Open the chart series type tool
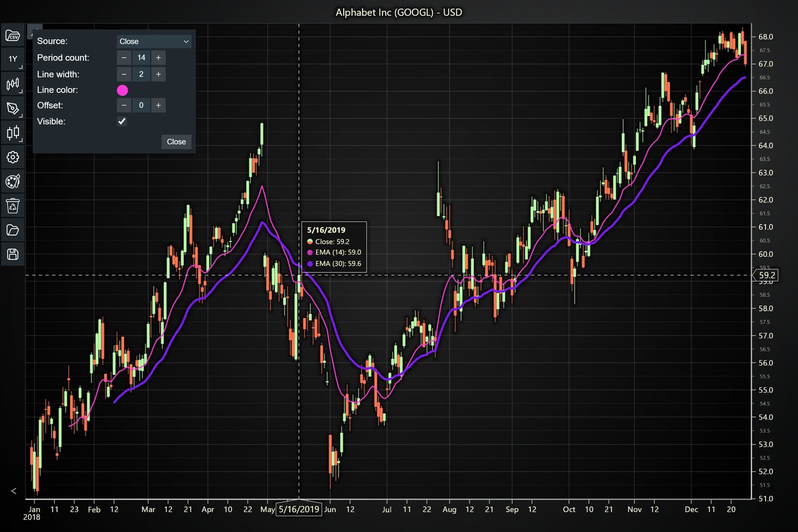The height and width of the screenshot is (532, 798). [x=13, y=84]
